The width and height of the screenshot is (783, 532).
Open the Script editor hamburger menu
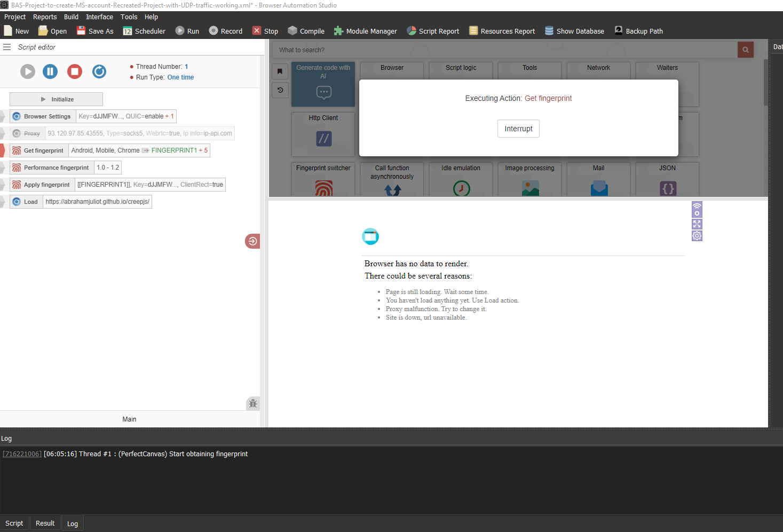(7, 47)
